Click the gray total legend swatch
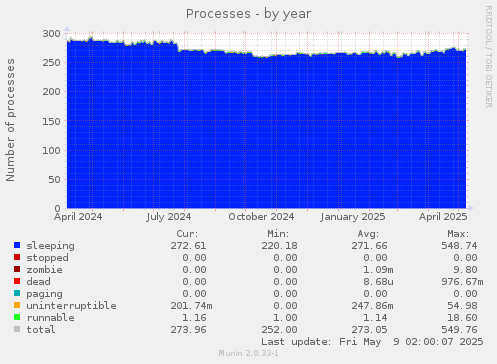497x364 pixels. [17, 329]
